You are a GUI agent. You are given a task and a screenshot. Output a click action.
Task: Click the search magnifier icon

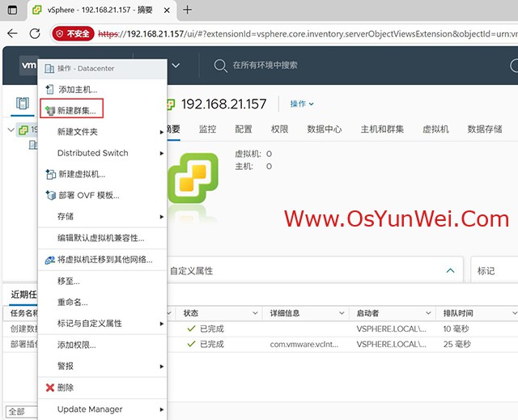point(220,66)
